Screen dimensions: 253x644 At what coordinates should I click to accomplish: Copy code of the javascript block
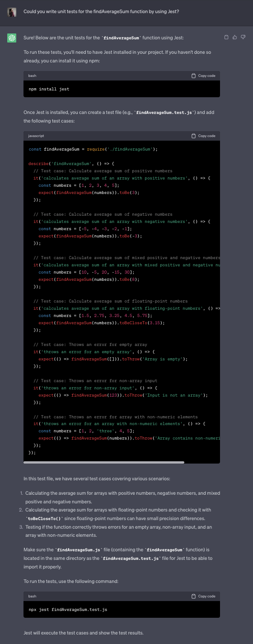203,136
